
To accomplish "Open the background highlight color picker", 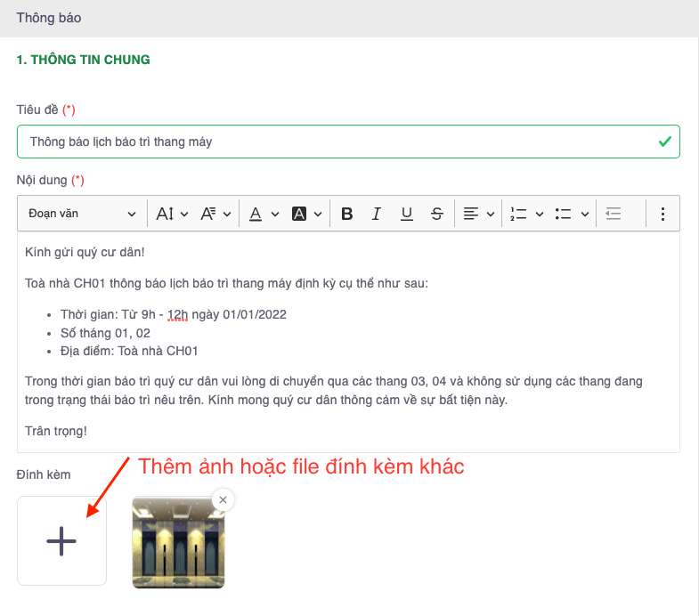I will pyautogui.click(x=307, y=214).
